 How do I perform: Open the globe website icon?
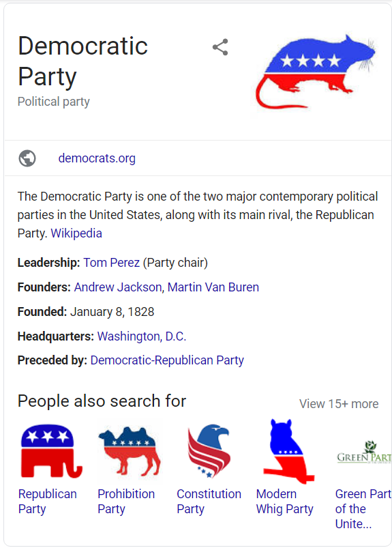pyautogui.click(x=27, y=158)
